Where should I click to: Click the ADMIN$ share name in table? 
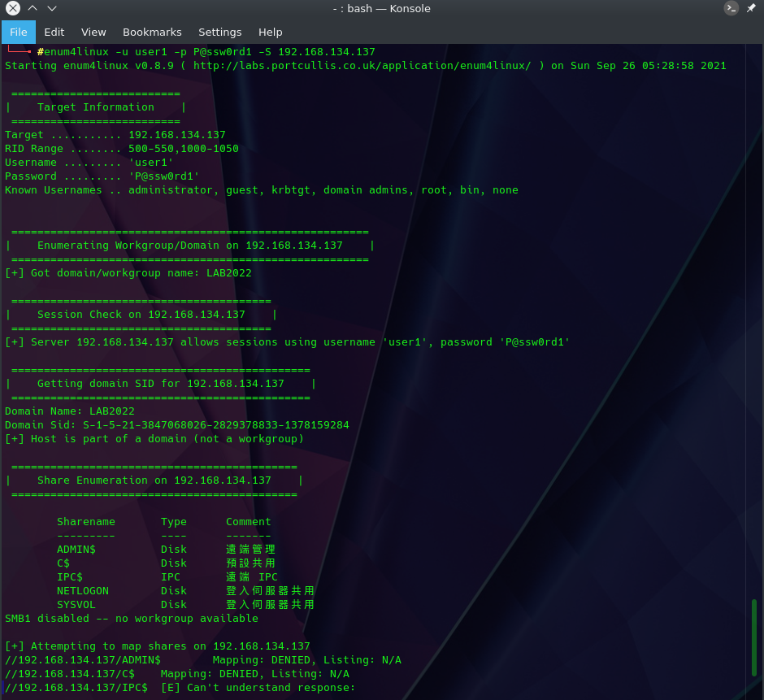76,549
